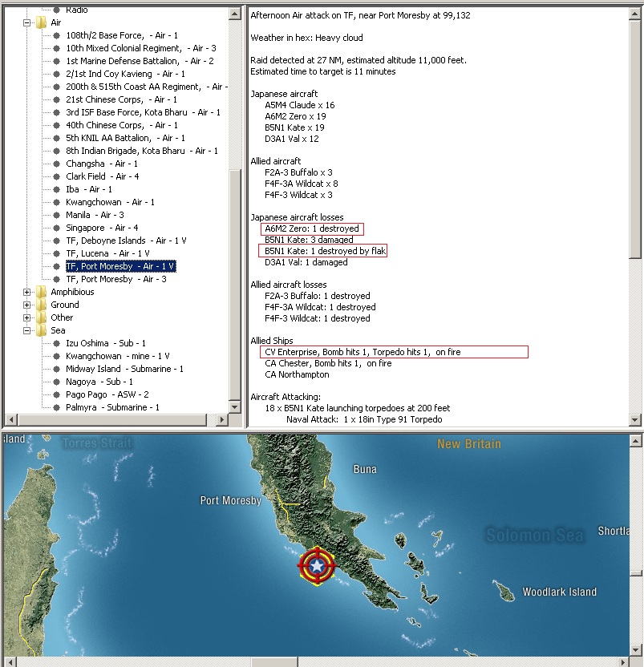Image resolution: width=644 pixels, height=667 pixels.
Task: Select 1st Marine Defense Battalion entry
Action: [x=140, y=61]
